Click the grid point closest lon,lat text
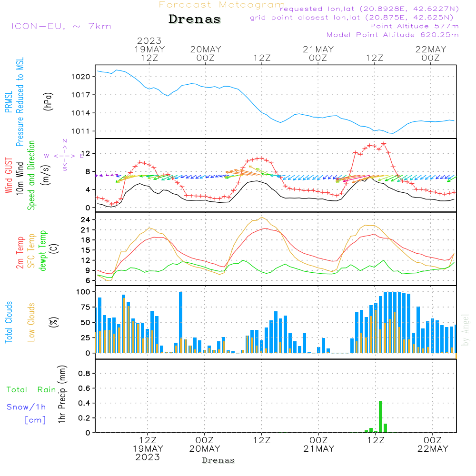This screenshot has width=476, height=476. pyautogui.click(x=352, y=18)
